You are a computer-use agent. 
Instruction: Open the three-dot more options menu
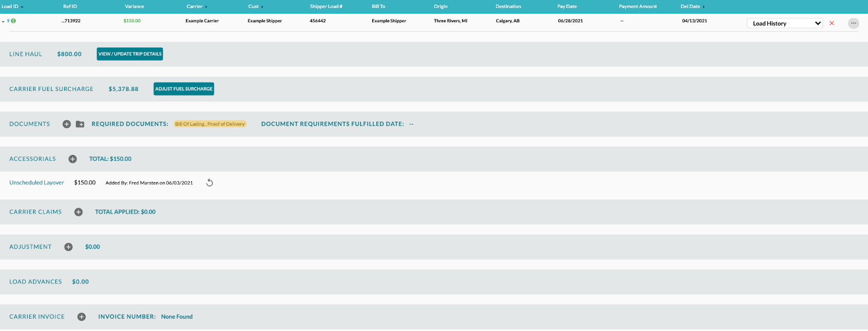(853, 23)
